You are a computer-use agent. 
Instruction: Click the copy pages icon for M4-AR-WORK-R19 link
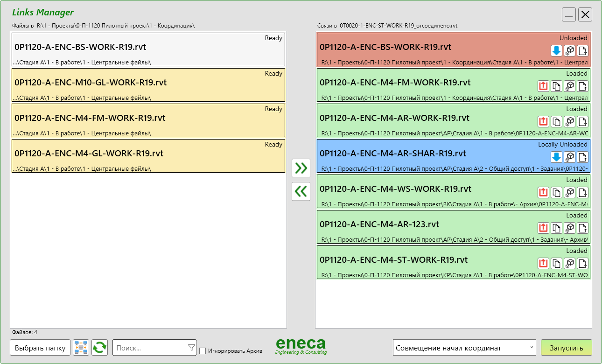point(556,122)
